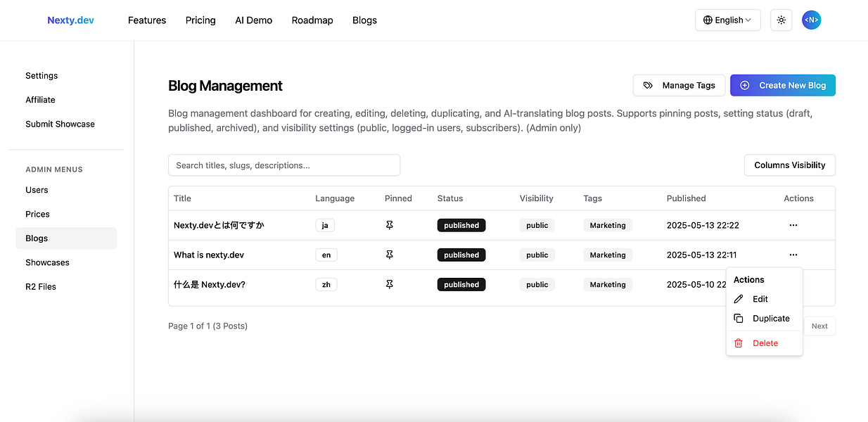Click the 'published' status badge
Image resolution: width=868 pixels, height=422 pixels.
click(x=461, y=225)
